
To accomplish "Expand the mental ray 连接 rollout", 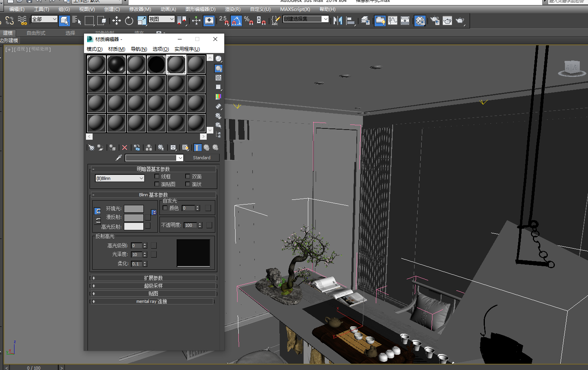I will tap(152, 301).
